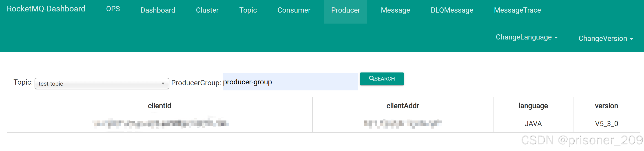
Task: Open the Topic select showing test-topic
Action: pyautogui.click(x=102, y=84)
